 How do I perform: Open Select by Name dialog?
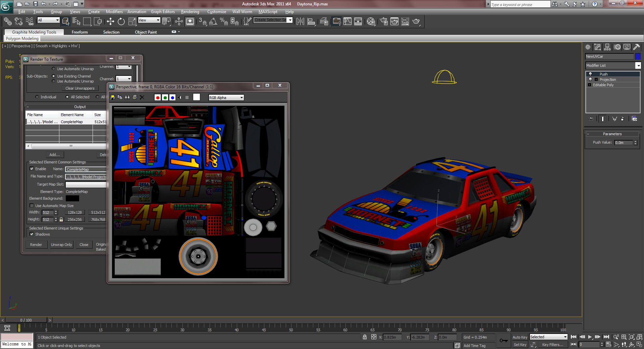pyautogui.click(x=76, y=21)
